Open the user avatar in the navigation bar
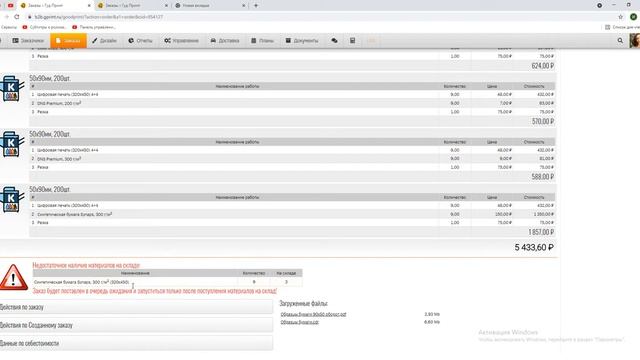Image resolution: width=640 pixels, height=360 pixels. point(635,41)
